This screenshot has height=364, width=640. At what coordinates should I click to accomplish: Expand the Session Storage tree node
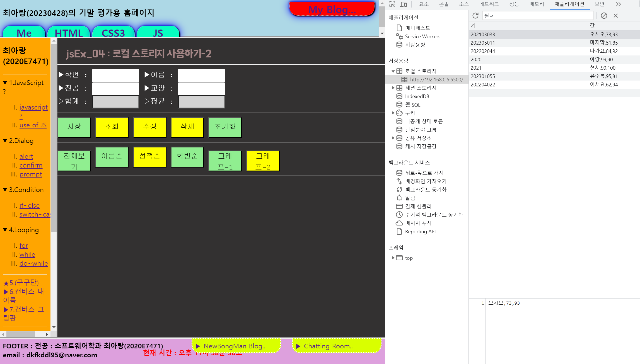click(393, 88)
